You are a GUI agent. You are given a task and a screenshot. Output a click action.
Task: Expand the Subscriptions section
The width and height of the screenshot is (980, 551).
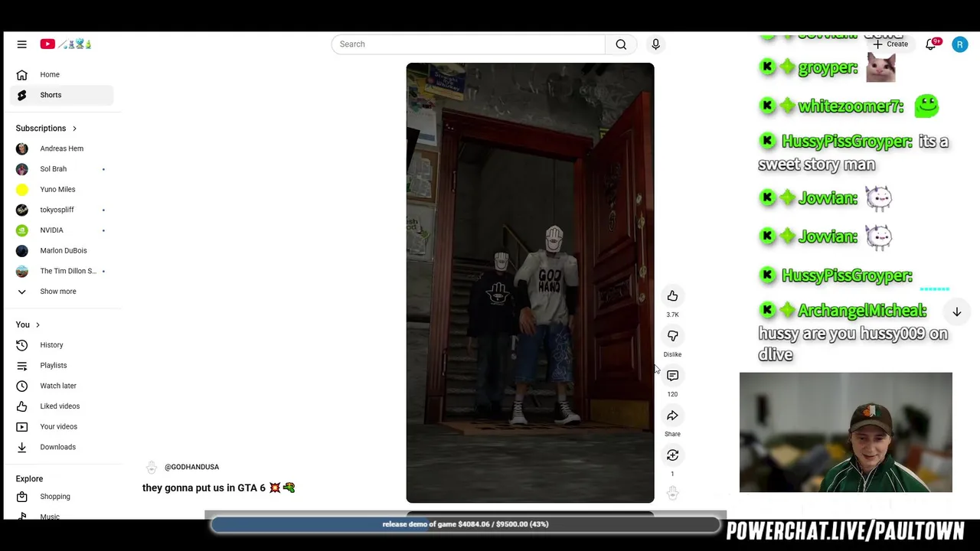pos(46,128)
